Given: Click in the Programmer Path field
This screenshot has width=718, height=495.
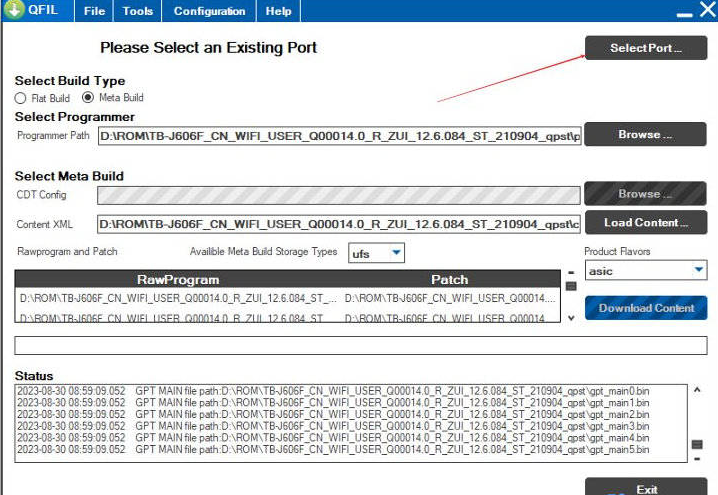Looking at the screenshot, I should coord(340,136).
